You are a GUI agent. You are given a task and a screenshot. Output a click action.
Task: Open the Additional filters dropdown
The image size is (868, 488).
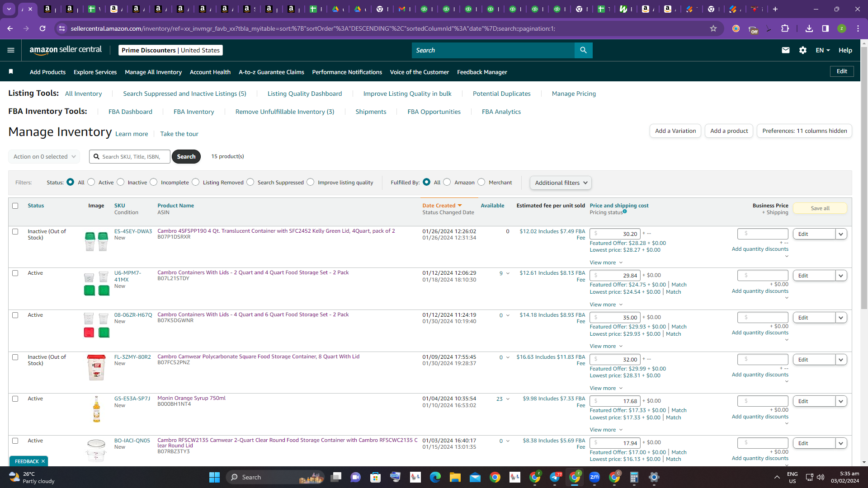pos(561,183)
